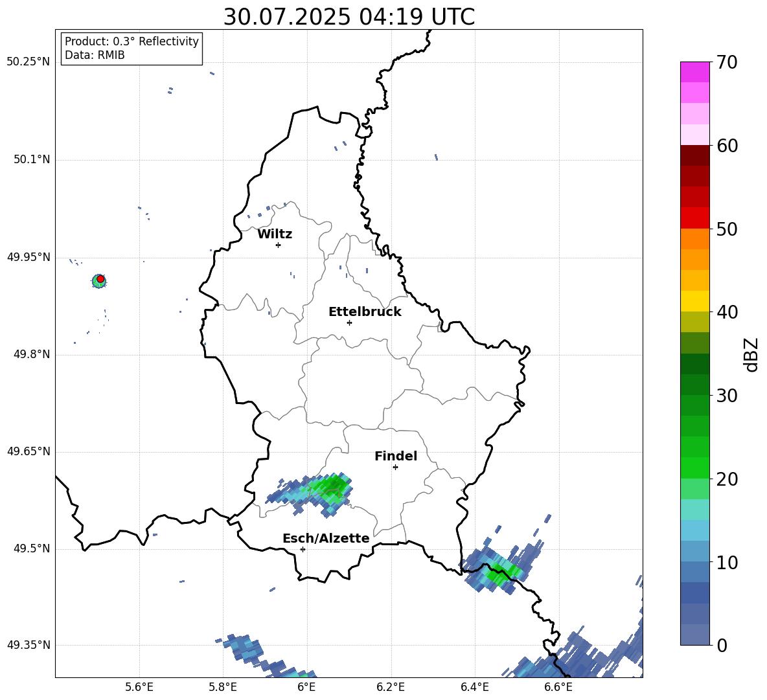Click the 50.1°N latitude label
The height and width of the screenshot is (700, 767).
pos(32,159)
